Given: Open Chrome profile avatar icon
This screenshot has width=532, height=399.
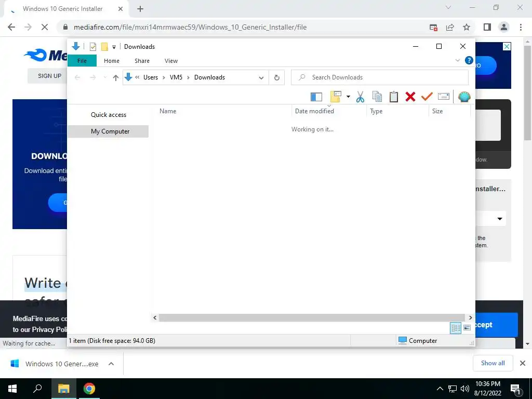Looking at the screenshot, I should pyautogui.click(x=504, y=27).
